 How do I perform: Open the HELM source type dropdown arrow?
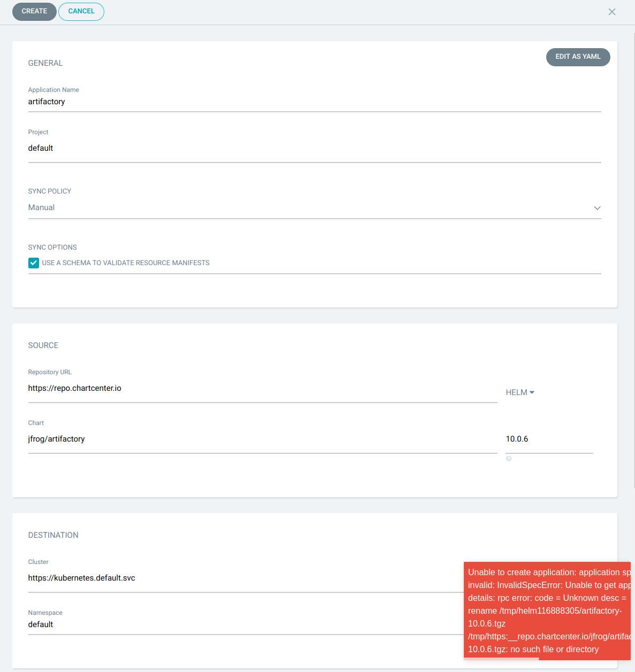point(532,392)
